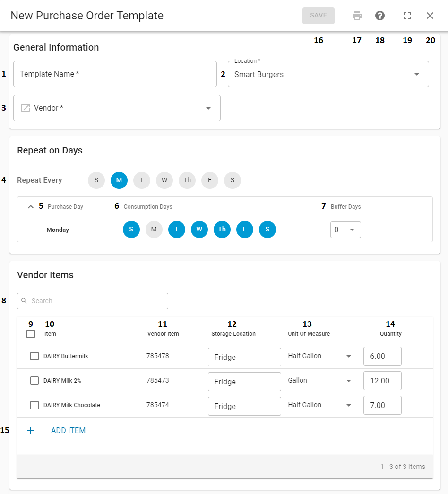Collapse the Purchase Day chevron

tap(31, 207)
